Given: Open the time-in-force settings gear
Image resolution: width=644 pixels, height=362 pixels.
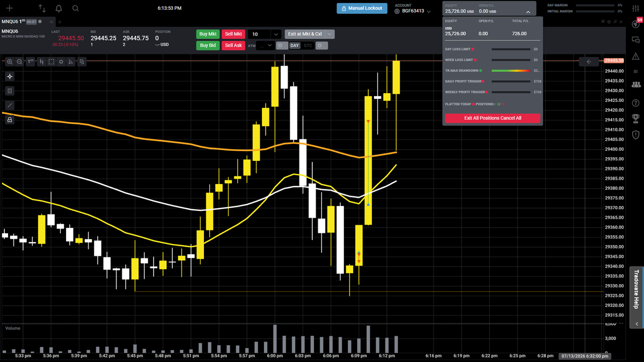Looking at the screenshot, I should tap(321, 46).
